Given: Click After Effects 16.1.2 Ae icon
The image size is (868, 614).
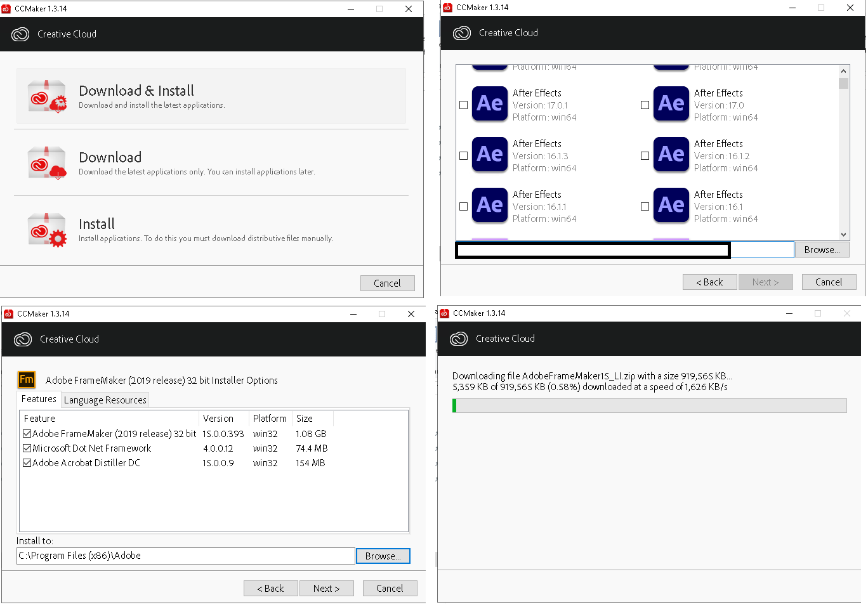Looking at the screenshot, I should pyautogui.click(x=671, y=154).
